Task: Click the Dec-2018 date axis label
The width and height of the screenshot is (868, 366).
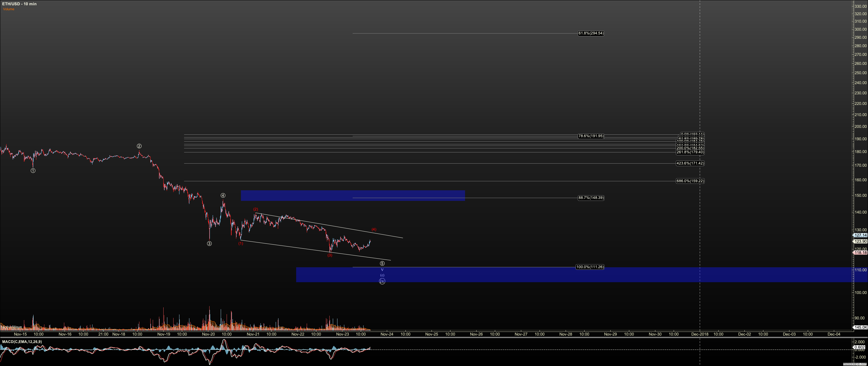Action: (700, 334)
